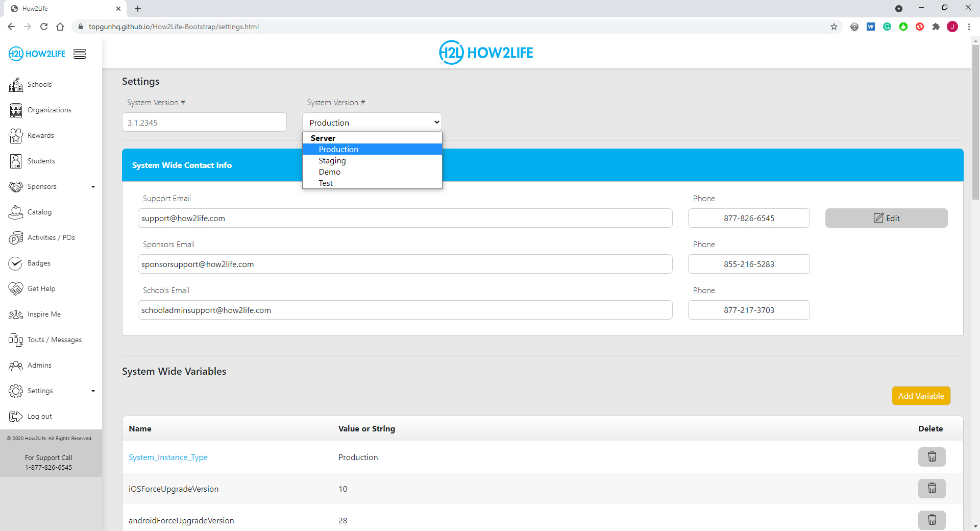The image size is (980, 531).
Task: Select Staging in the server list
Action: pos(372,160)
